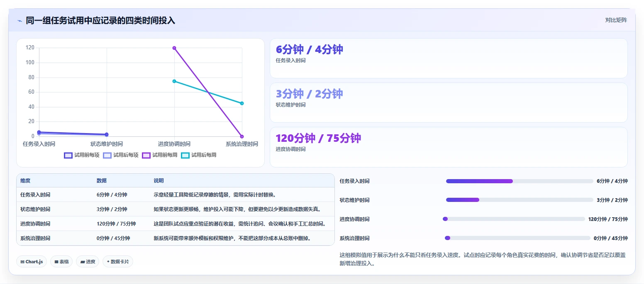Viewport: 644px width, 284px height.
Task: Click the 状态维护时间 progress bar
Action: (520, 200)
